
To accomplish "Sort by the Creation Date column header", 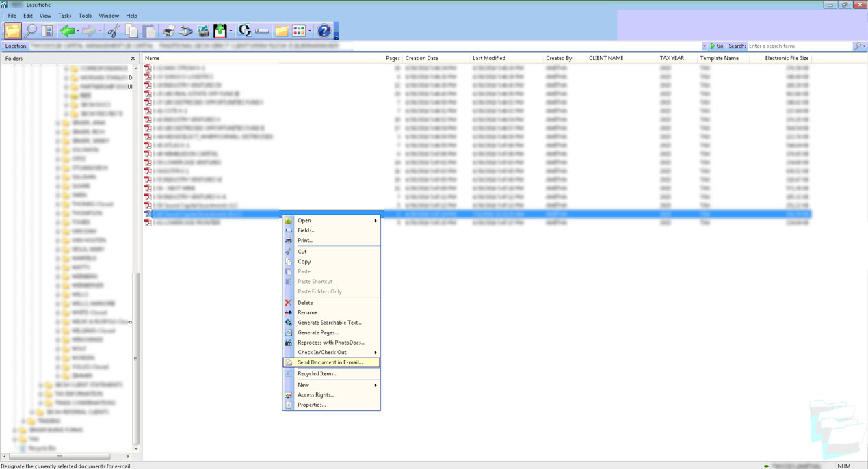I will click(421, 59).
